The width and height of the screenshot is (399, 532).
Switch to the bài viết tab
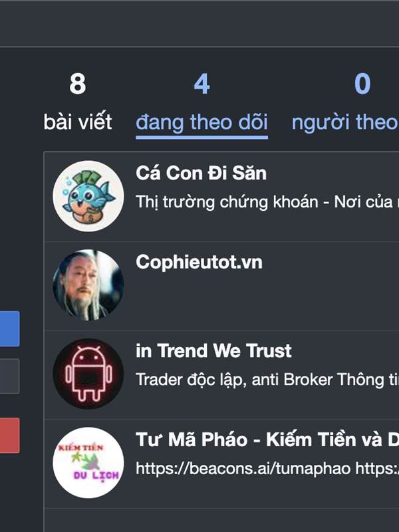point(78,102)
